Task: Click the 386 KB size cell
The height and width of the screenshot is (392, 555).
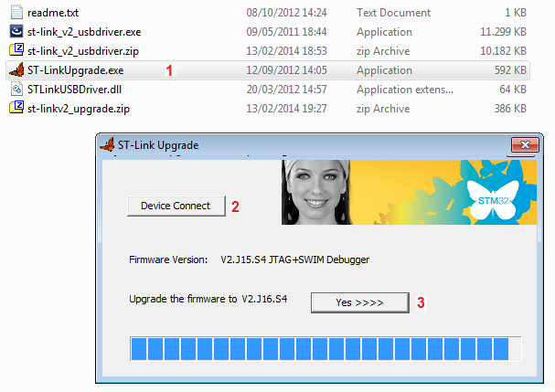Action: click(510, 108)
